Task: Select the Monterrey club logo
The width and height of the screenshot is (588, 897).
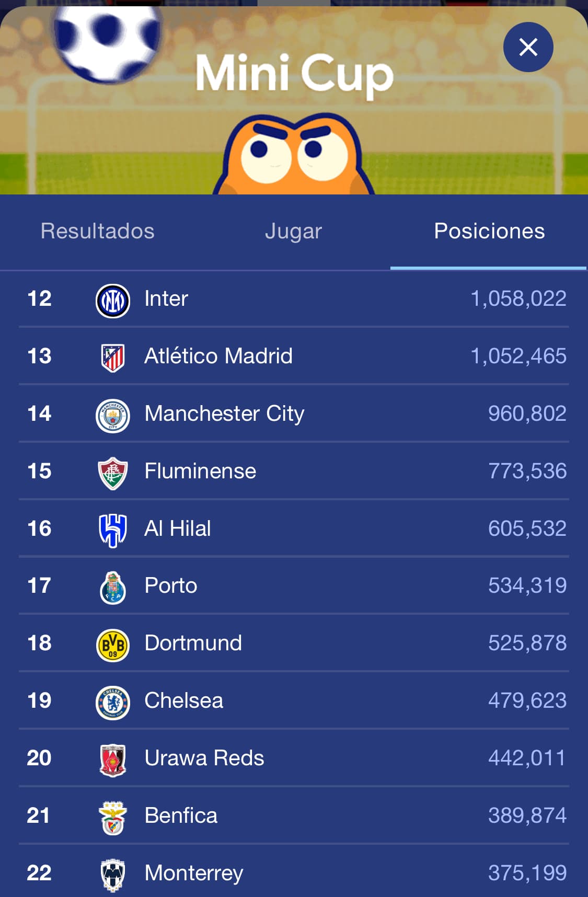Action: pos(113,876)
